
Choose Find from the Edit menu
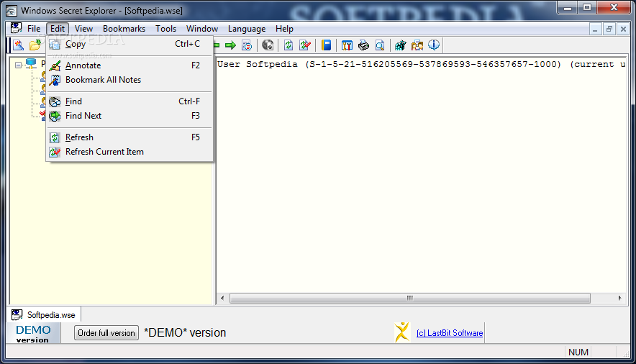tap(130, 101)
